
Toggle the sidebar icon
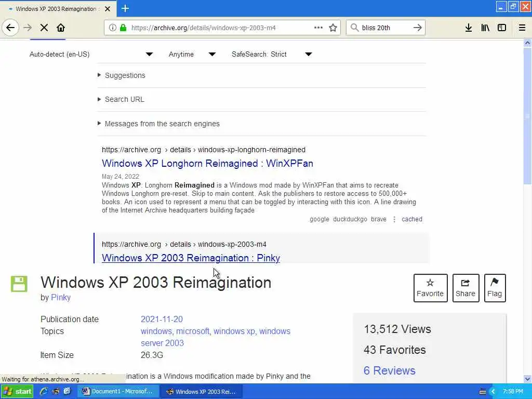point(502,28)
